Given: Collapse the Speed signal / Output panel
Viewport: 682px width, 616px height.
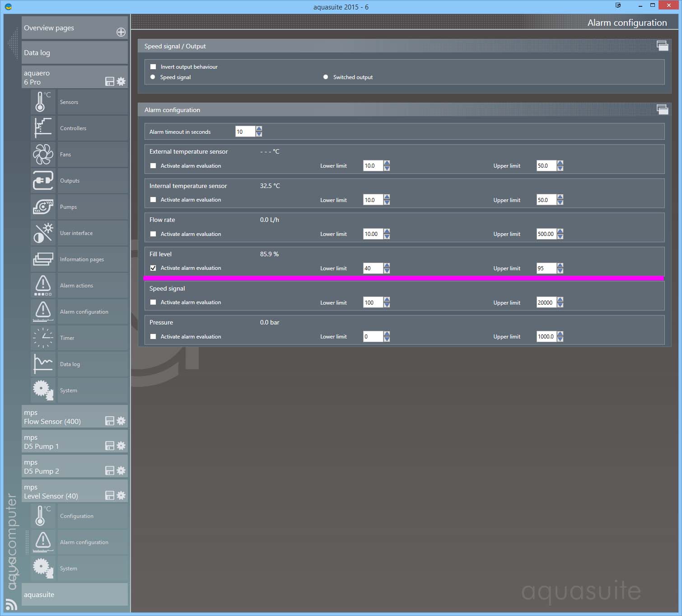Looking at the screenshot, I should (662, 45).
